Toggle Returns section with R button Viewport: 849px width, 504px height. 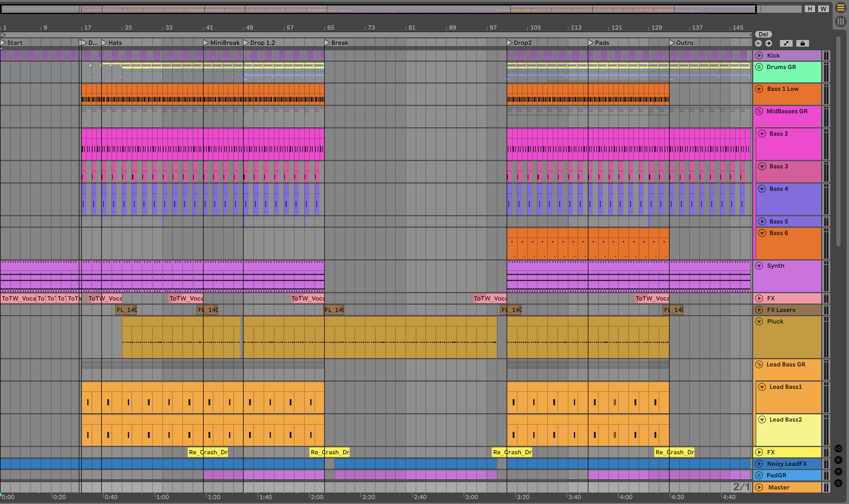click(838, 460)
